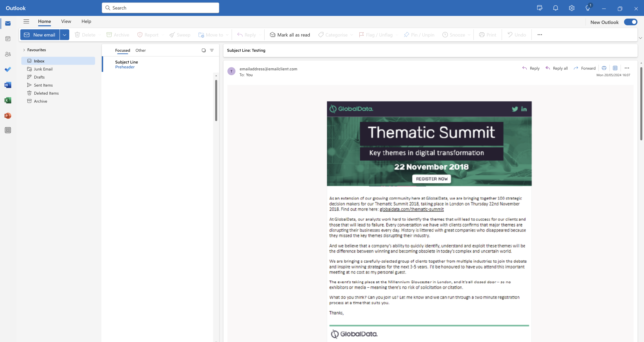Click Mark all as read

(x=290, y=35)
